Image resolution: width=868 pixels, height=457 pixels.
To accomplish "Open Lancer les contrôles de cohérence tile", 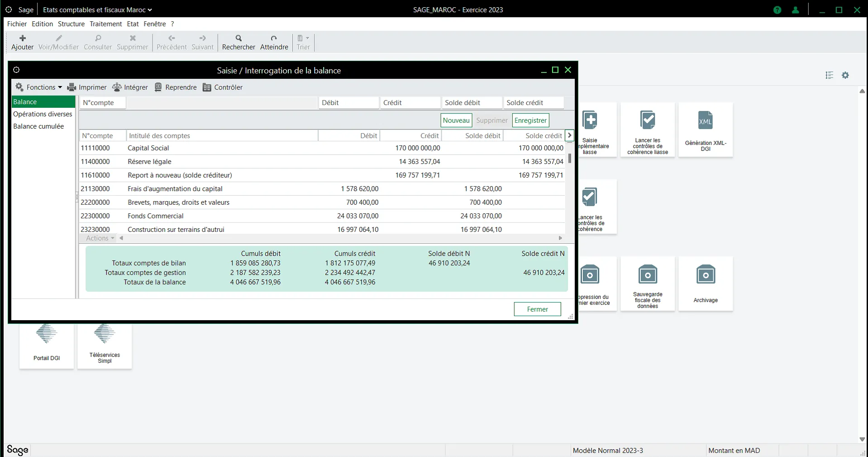I will click(x=597, y=207).
